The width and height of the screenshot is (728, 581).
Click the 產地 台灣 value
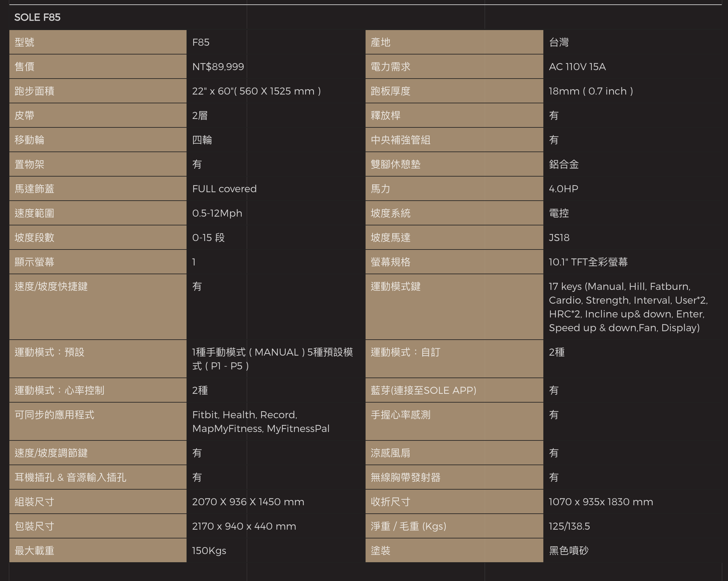point(559,42)
